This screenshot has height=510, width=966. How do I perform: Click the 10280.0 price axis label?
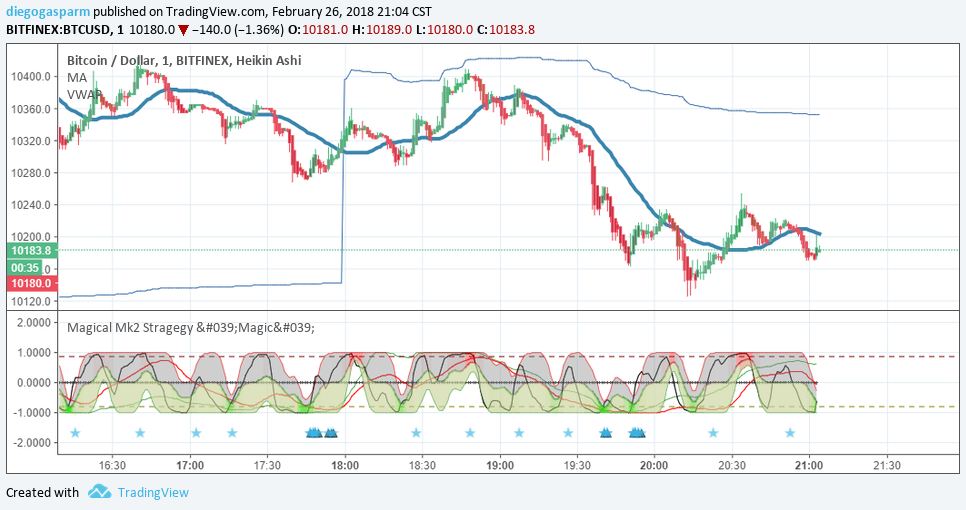[x=30, y=173]
